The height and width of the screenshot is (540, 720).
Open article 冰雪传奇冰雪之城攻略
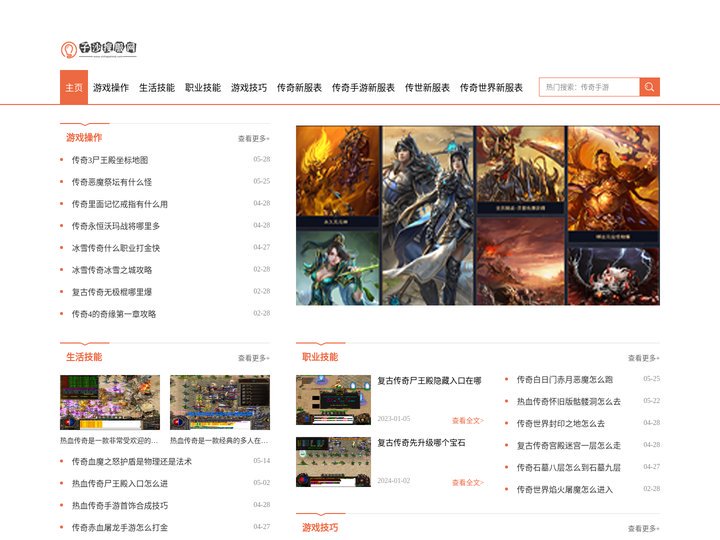112,270
